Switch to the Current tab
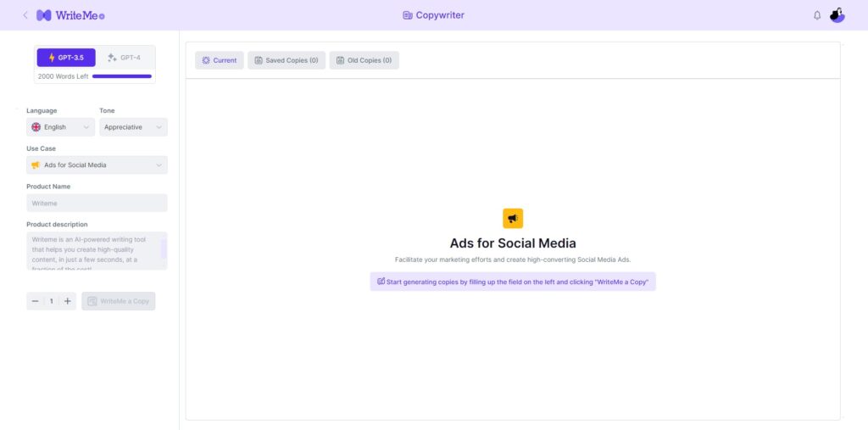 (x=220, y=60)
